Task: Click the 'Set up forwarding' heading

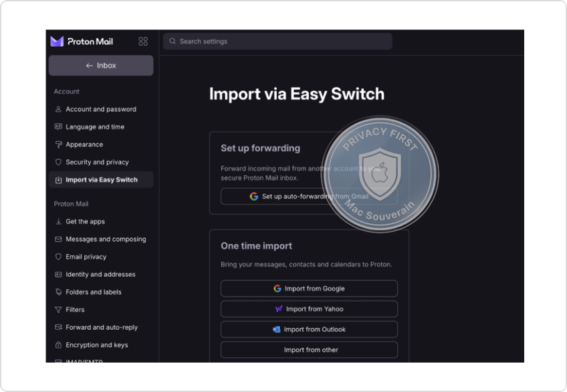Action: point(260,148)
